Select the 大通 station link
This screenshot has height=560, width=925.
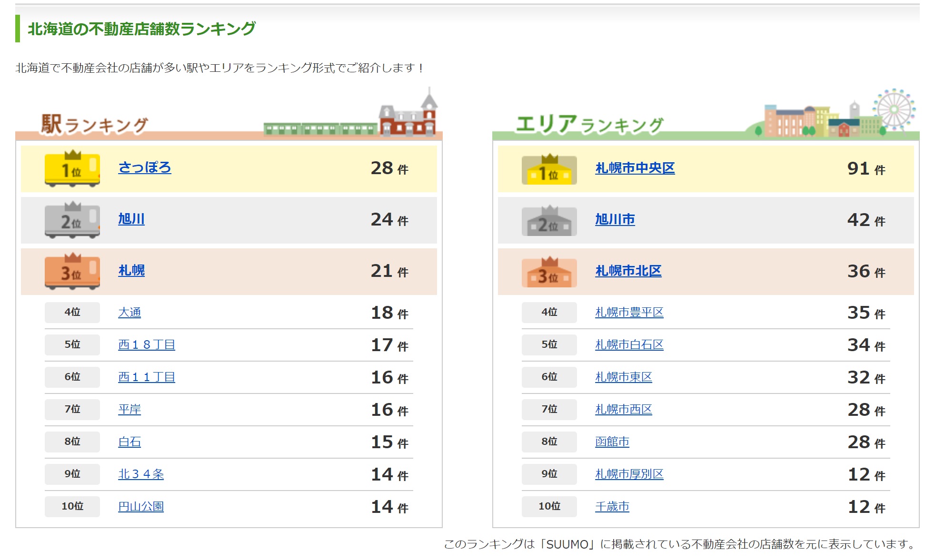(x=129, y=313)
